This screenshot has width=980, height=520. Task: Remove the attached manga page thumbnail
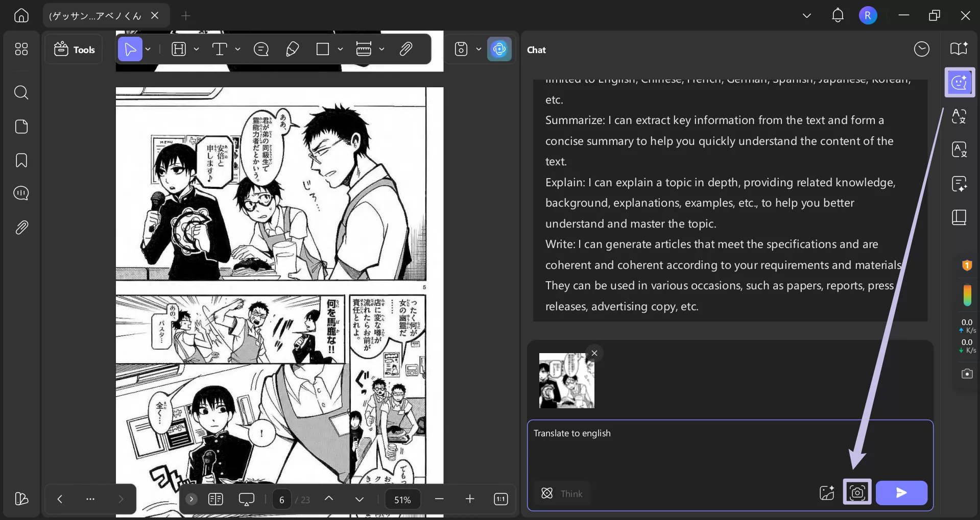(594, 353)
